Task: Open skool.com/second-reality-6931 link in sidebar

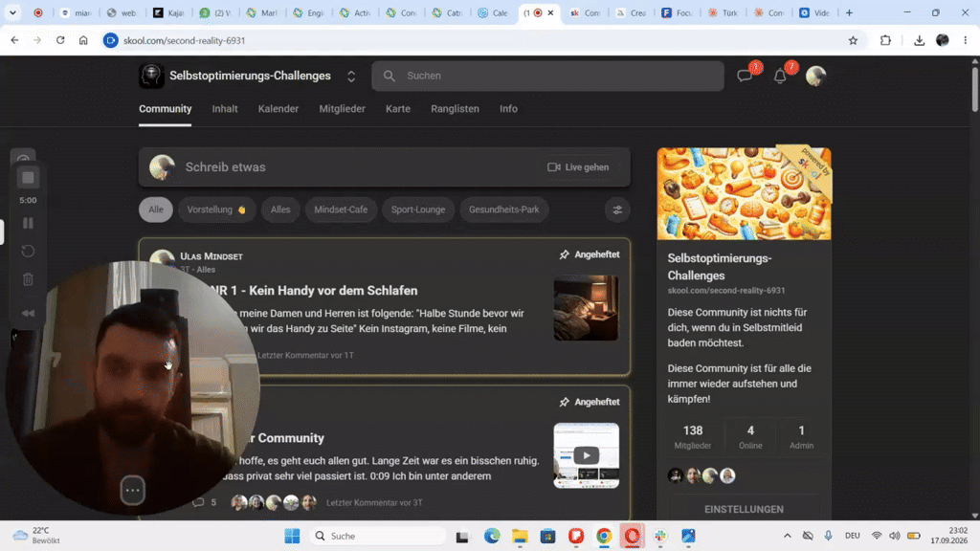Action: click(x=726, y=291)
